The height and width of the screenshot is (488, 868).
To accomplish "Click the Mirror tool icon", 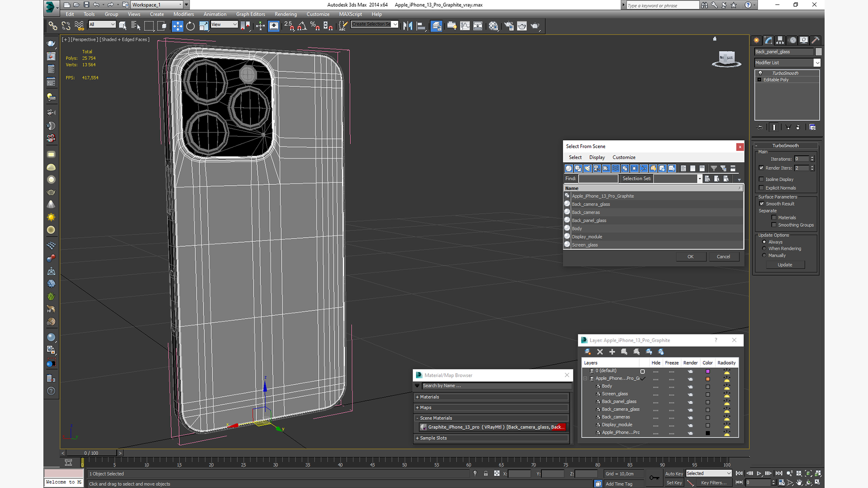I will tap(408, 26).
